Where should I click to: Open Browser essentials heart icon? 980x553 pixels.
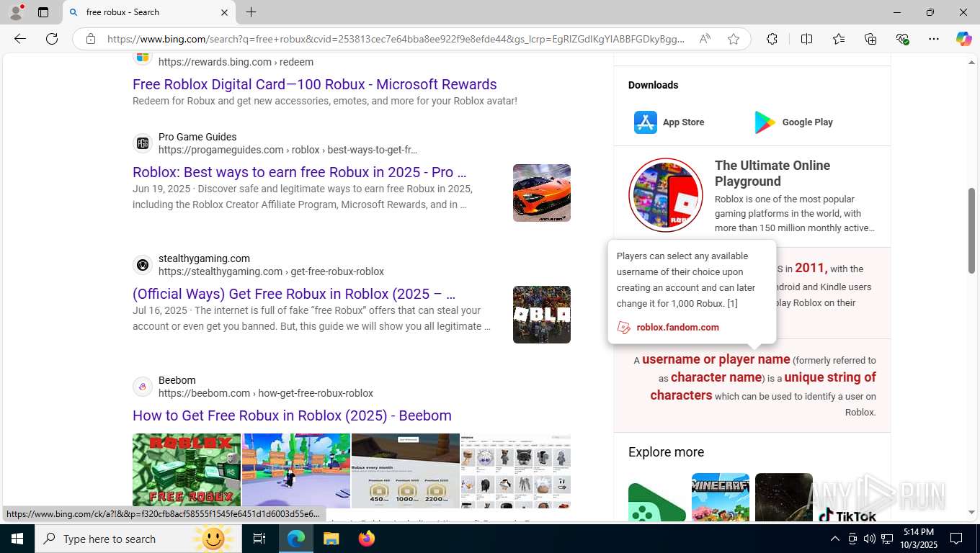click(x=902, y=39)
